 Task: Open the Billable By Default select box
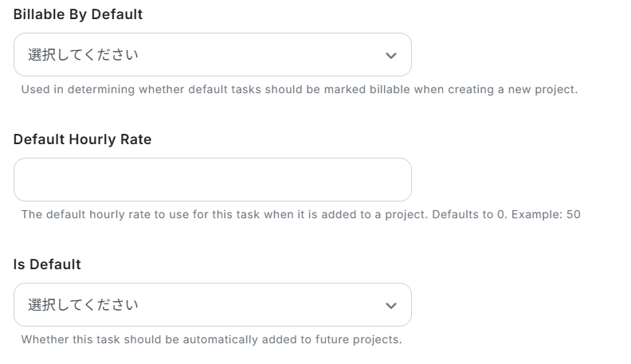[x=212, y=55]
